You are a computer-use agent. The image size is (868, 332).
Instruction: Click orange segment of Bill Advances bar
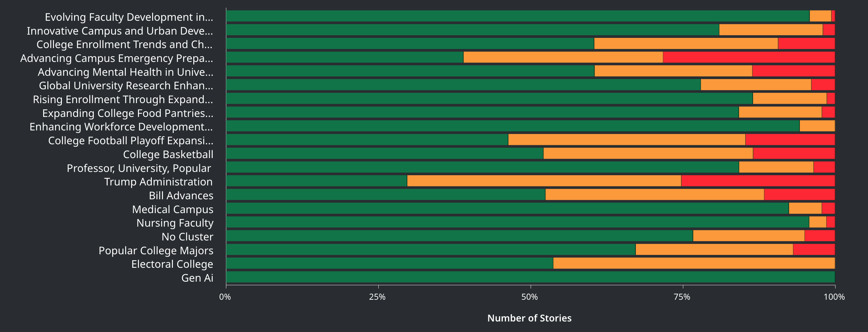pos(654,195)
